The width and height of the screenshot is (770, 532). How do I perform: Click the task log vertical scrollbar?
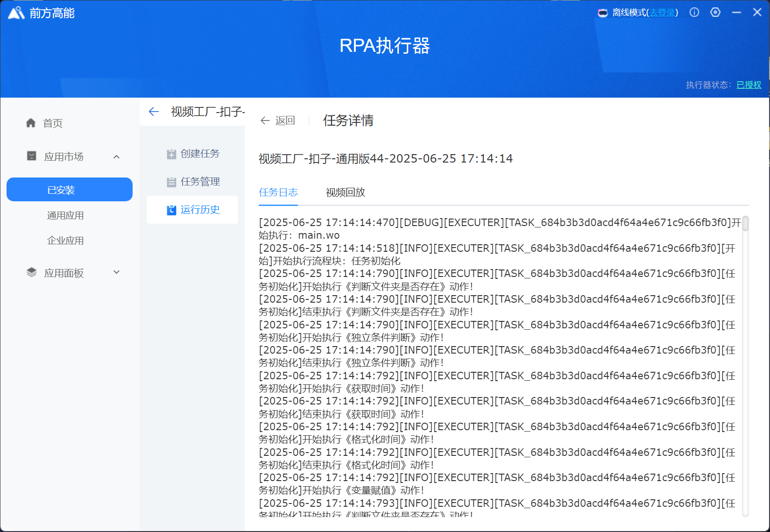coord(745,224)
